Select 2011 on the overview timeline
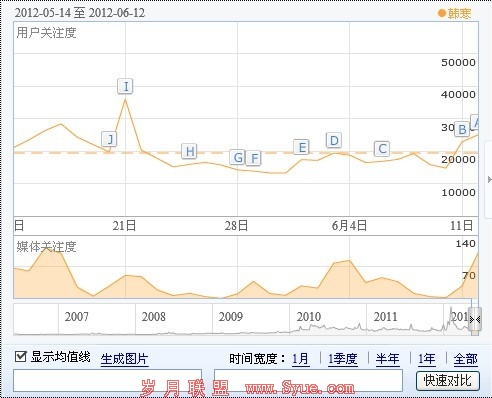The width and height of the screenshot is (492, 398). tap(385, 317)
